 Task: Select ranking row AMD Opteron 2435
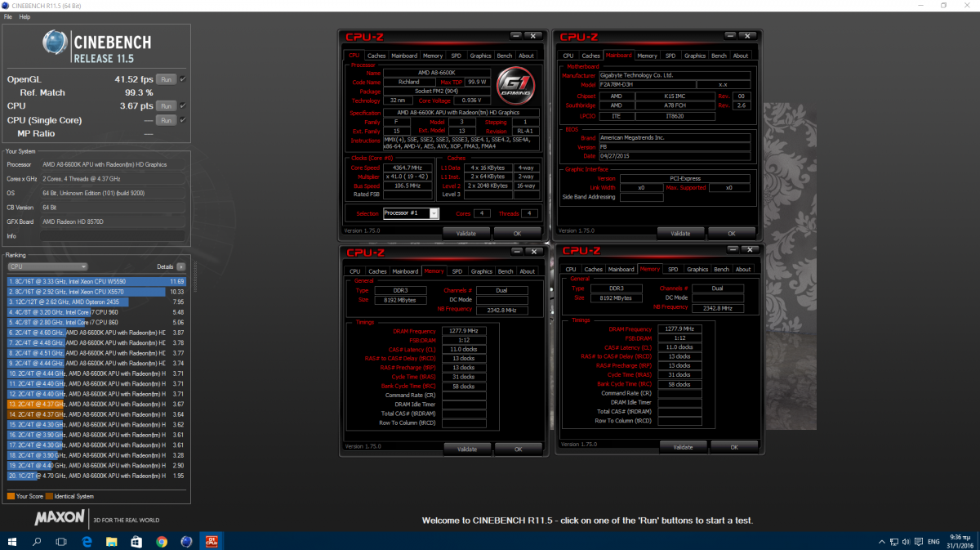pos(96,302)
